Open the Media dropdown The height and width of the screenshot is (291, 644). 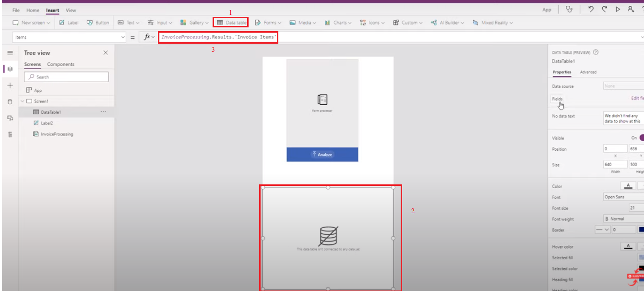303,23
